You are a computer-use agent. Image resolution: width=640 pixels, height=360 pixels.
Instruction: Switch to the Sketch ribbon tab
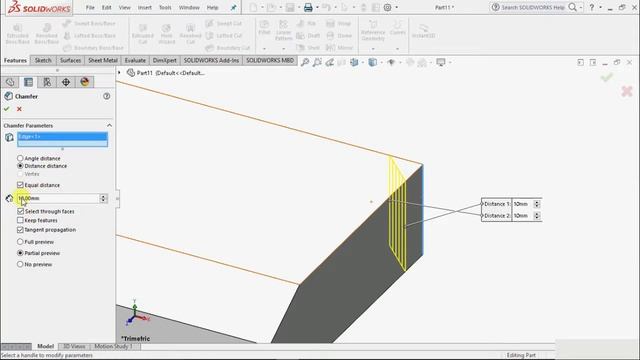tap(43, 60)
